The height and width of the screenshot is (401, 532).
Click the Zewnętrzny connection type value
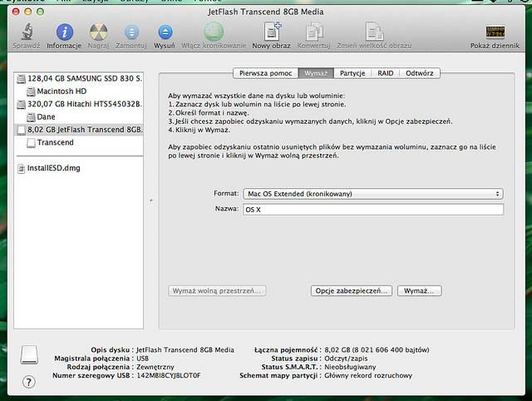[155, 367]
